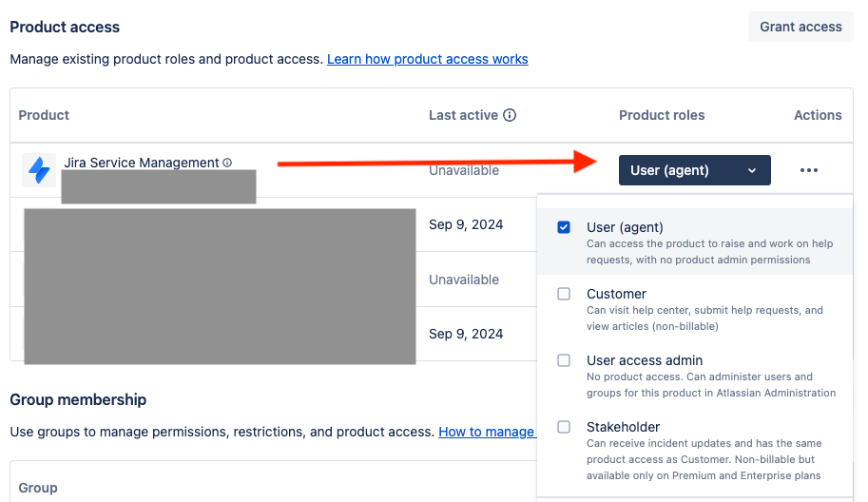Open Learn how product access works link
The image size is (868, 502).
[428, 59]
